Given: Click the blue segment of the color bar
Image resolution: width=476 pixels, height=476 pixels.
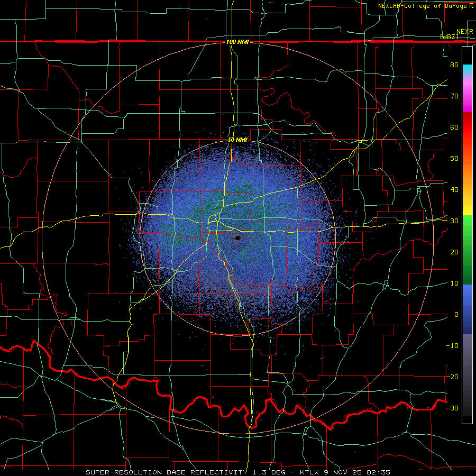Looking at the screenshot, I should pos(467,309).
